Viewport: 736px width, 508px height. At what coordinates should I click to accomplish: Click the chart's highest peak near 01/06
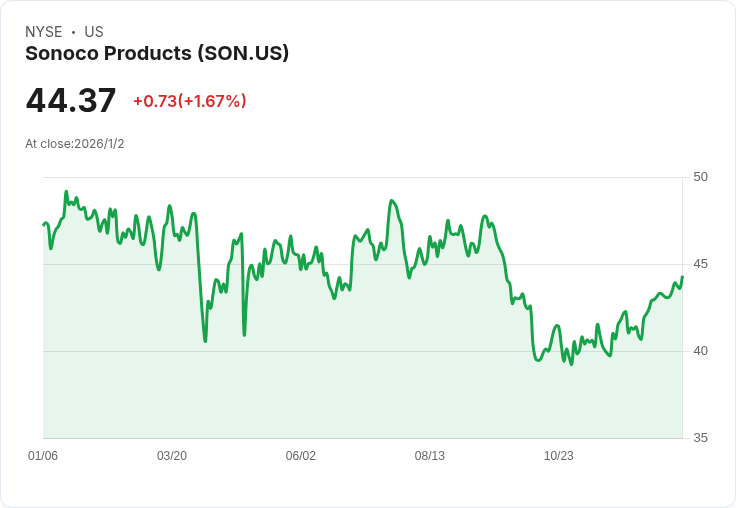tap(66, 192)
